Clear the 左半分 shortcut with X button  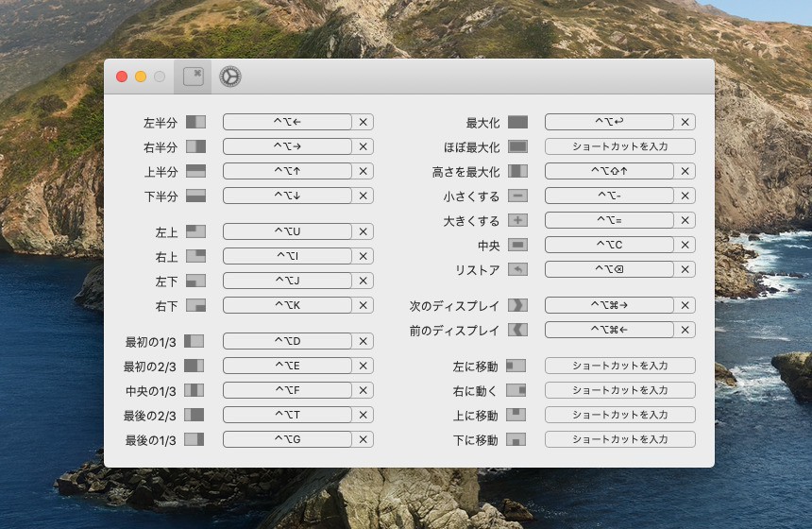point(364,122)
